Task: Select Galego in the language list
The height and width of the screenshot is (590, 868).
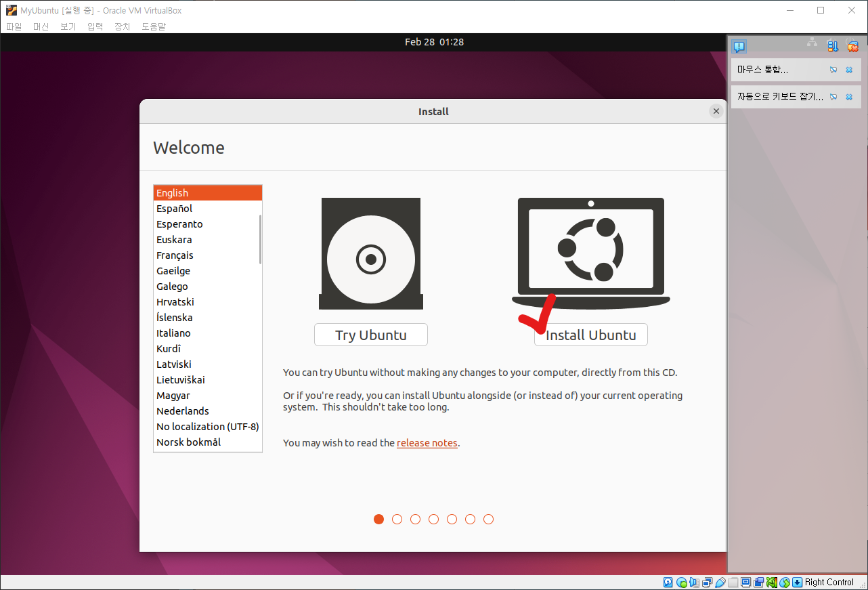Action: point(208,287)
